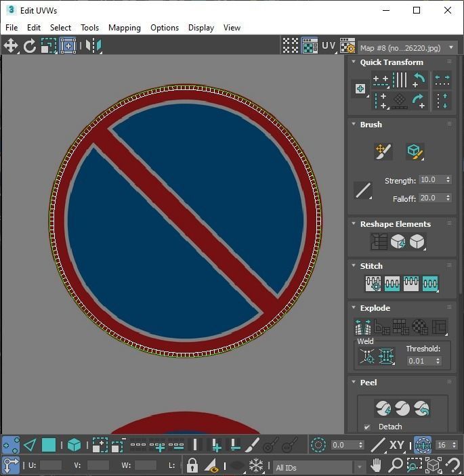Open the Select menu
This screenshot has height=476, width=464.
[x=60, y=28]
